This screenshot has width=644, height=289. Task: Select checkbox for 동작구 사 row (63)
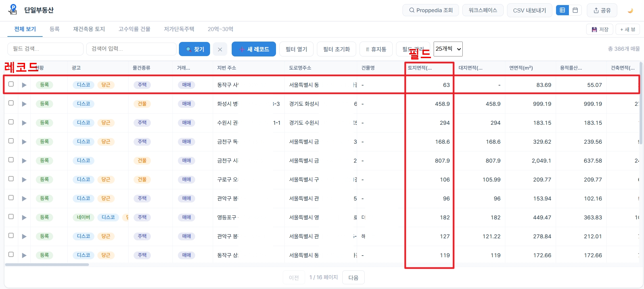(x=11, y=84)
